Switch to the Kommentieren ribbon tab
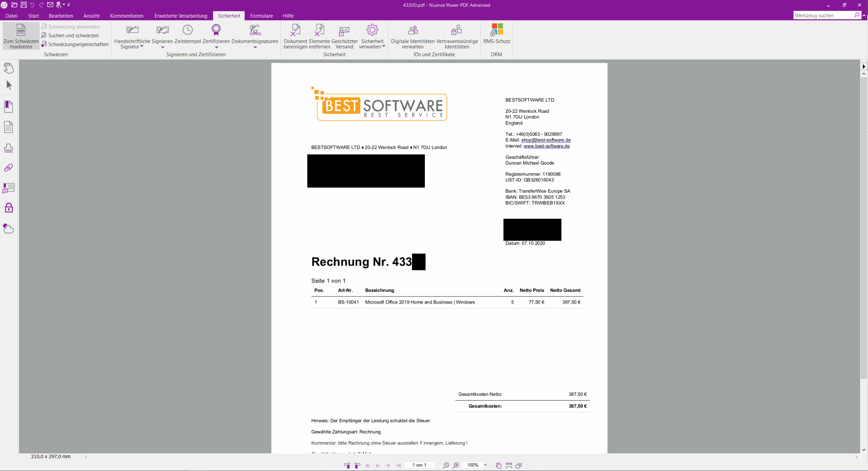 126,16
